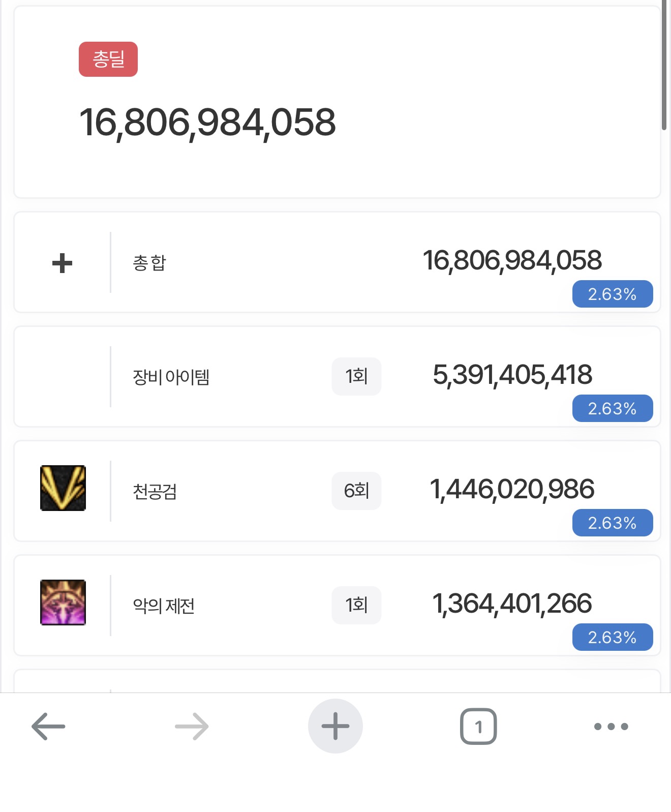
Task: Expand the 총합 row with plus icon
Action: tap(62, 263)
